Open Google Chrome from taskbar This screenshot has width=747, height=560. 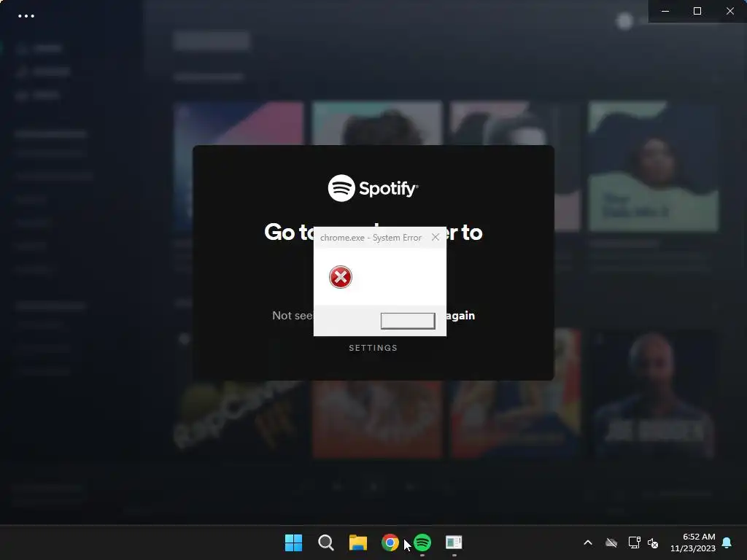point(390,542)
